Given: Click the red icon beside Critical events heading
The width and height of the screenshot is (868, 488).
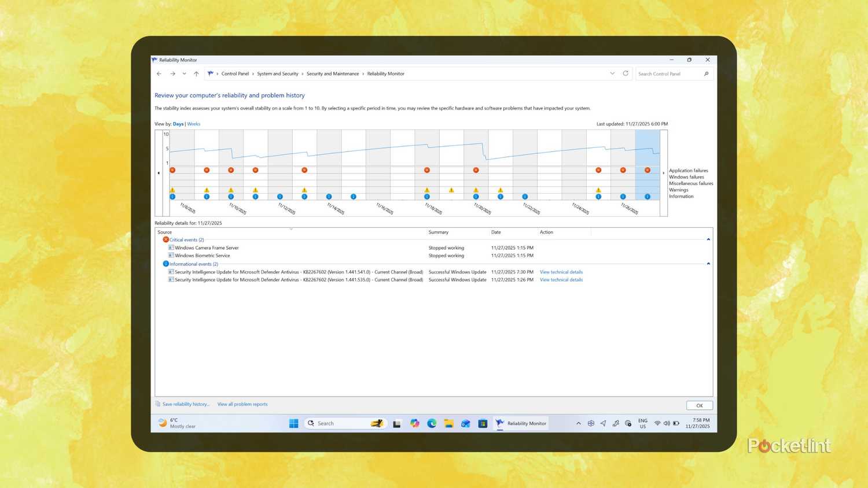Looking at the screenshot, I should 166,239.
